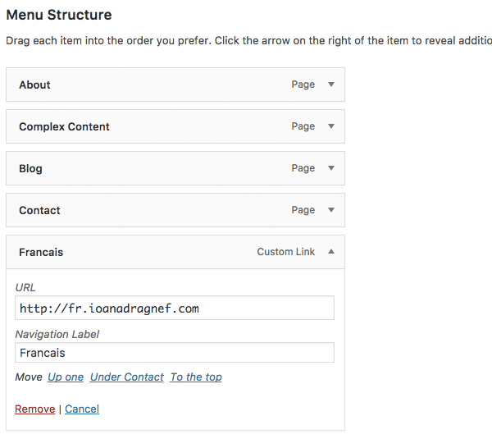
Task: Move Francais item to the top
Action: (196, 377)
